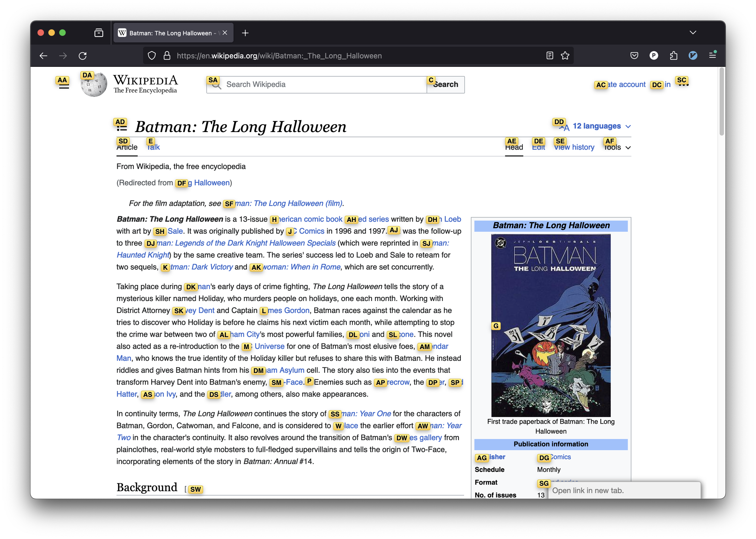
Task: Click the magnifier icon in search box
Action: (x=216, y=85)
